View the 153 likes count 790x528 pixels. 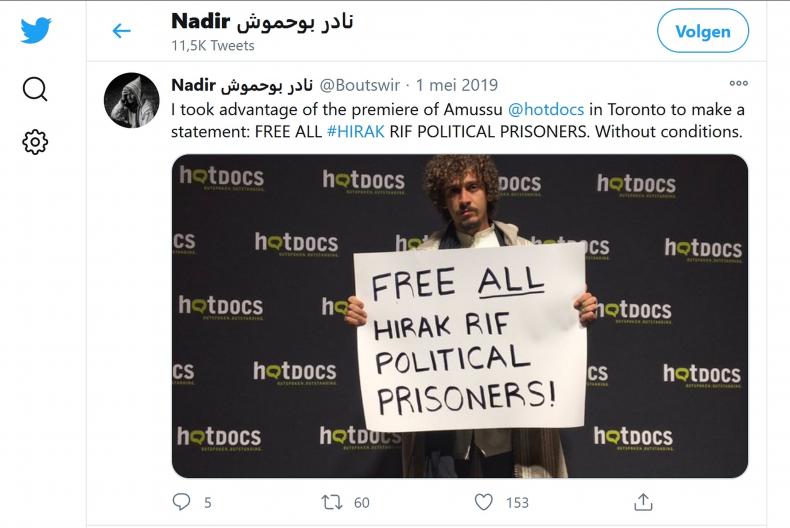517,502
